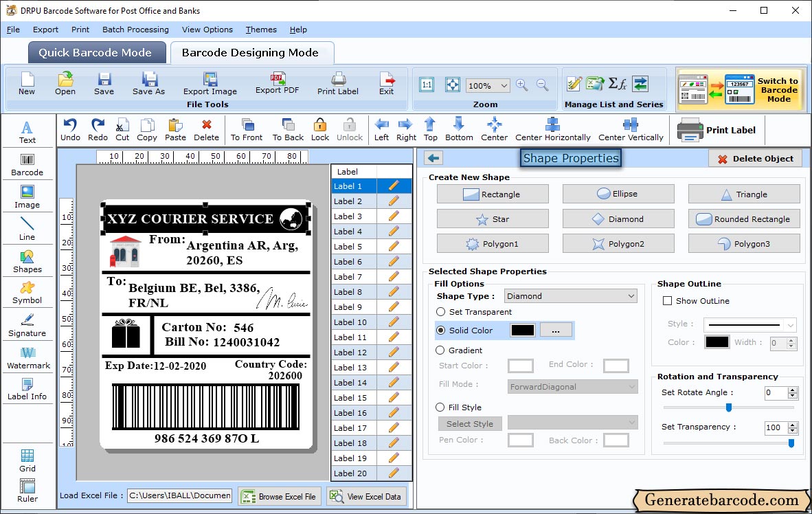Switch to Quick Barcode Mode tab
Screen dimensions: 812x514
pos(95,52)
